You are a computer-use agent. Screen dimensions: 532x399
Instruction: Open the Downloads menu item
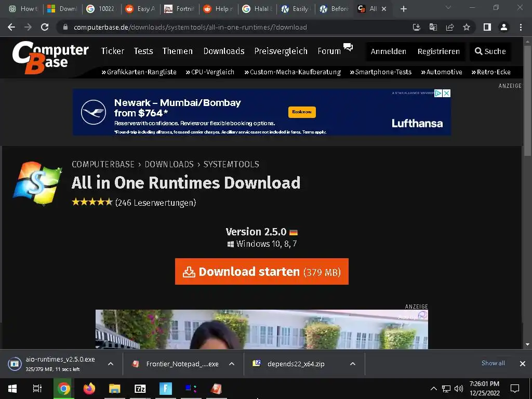224,51
